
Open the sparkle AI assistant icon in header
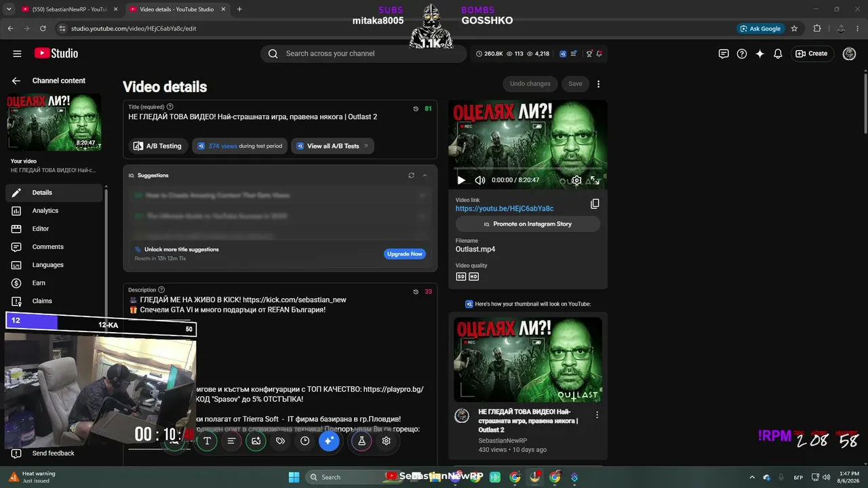760,54
